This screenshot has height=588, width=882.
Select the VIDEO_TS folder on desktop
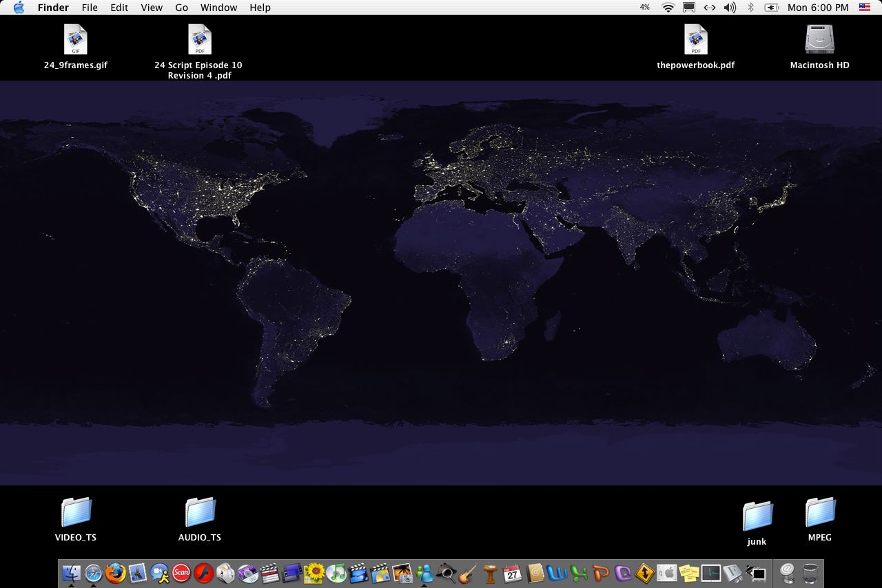(x=76, y=513)
